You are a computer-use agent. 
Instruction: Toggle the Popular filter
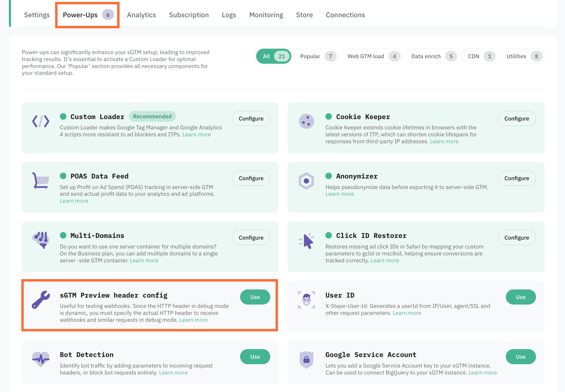316,56
